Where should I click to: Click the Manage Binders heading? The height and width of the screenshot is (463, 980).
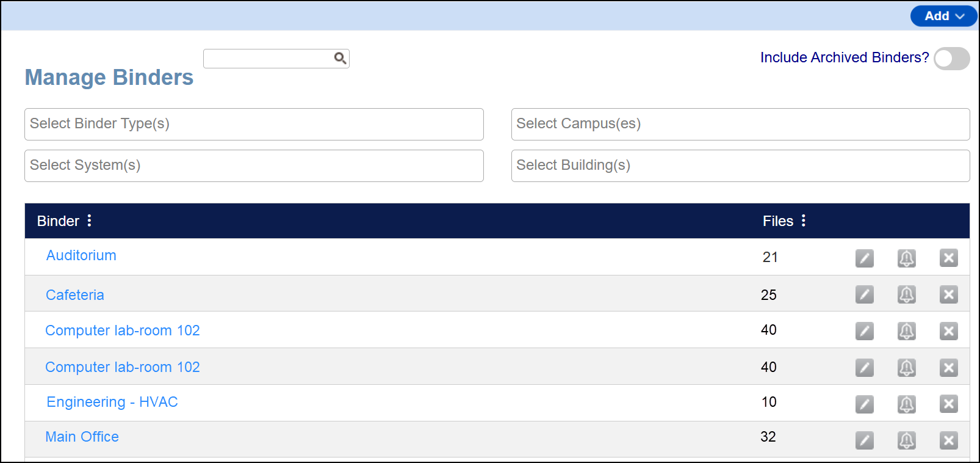tap(109, 78)
